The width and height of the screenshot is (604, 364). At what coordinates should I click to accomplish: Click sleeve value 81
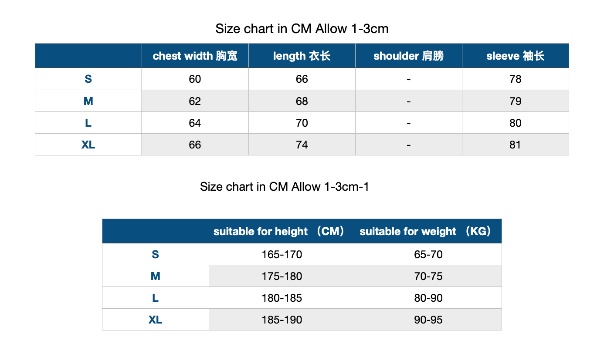click(516, 145)
